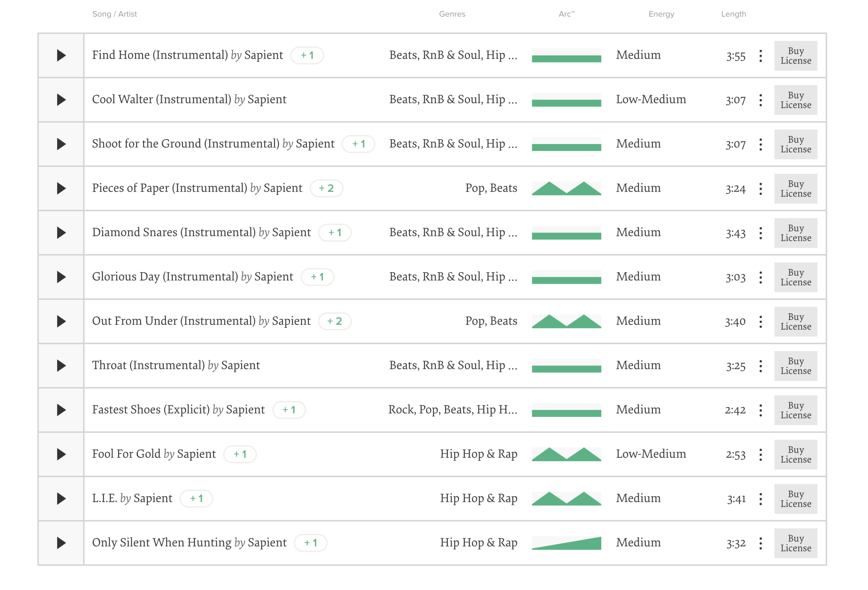This screenshot has height=590, width=868.
Task: Open three-dot menu for L.I.E.
Action: point(760,499)
